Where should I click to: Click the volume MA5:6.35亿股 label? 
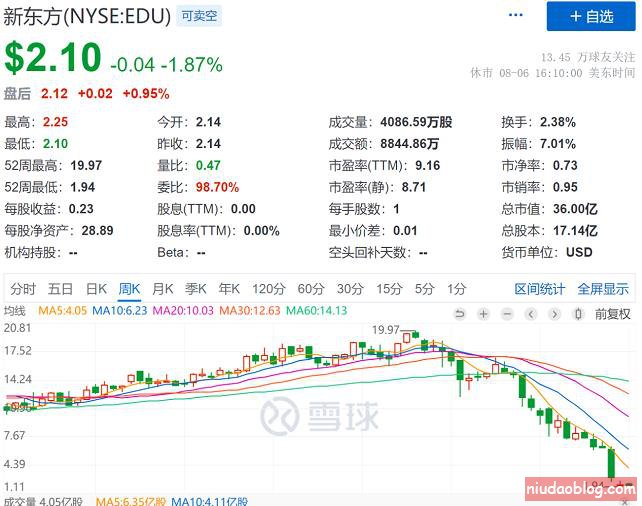click(131, 501)
